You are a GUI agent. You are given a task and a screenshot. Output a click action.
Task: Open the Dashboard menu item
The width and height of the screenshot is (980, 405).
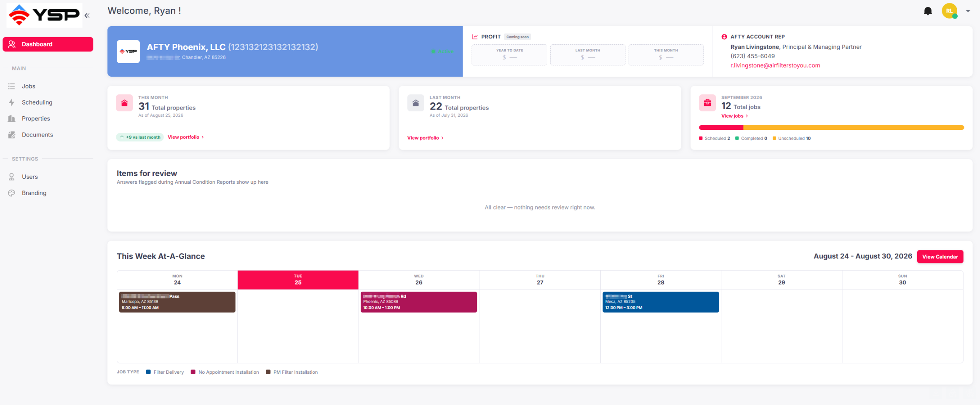point(48,44)
